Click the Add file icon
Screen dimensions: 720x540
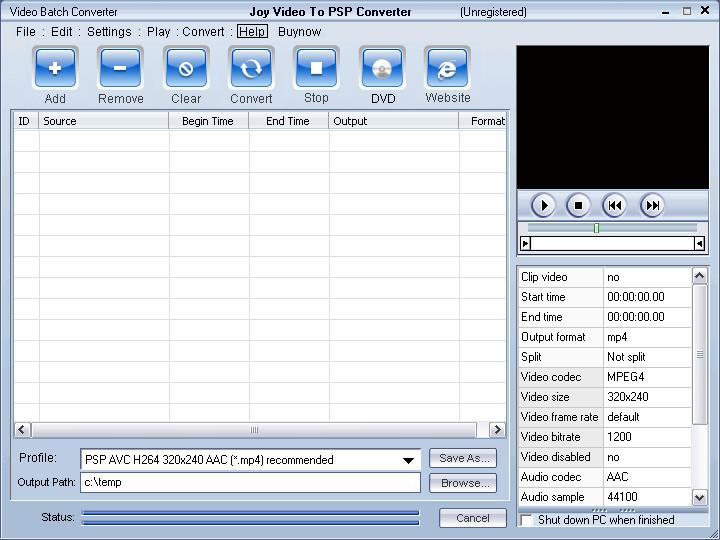(x=55, y=69)
